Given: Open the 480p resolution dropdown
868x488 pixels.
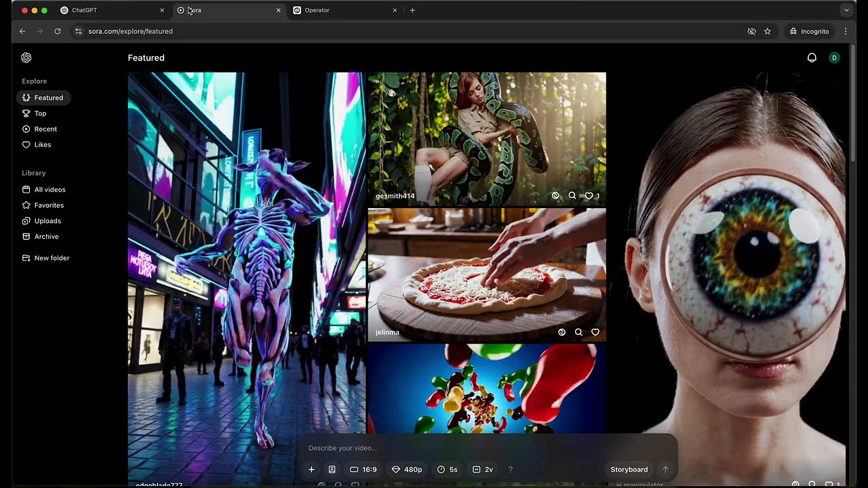Looking at the screenshot, I should (x=407, y=469).
